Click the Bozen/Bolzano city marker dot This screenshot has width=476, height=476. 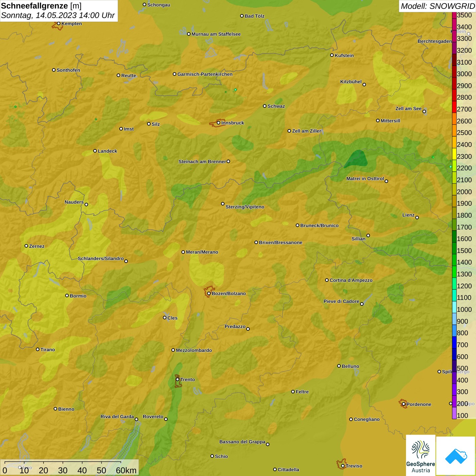coord(209,293)
